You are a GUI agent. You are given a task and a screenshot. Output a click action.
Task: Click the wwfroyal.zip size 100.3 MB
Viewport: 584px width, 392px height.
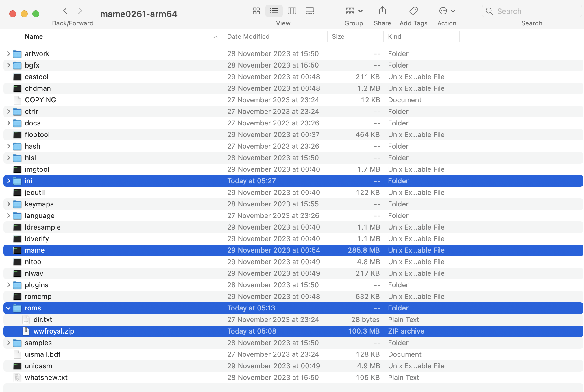pyautogui.click(x=364, y=331)
